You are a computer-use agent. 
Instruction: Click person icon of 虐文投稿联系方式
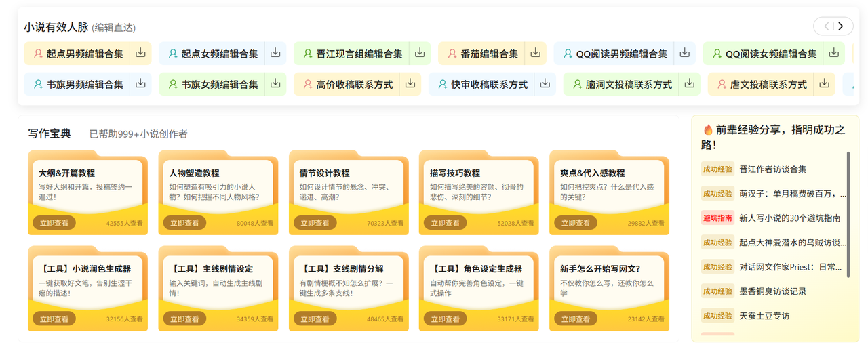(x=722, y=85)
